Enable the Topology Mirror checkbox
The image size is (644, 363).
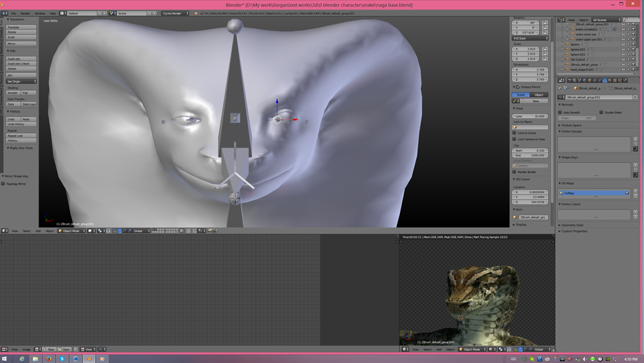(x=3, y=183)
